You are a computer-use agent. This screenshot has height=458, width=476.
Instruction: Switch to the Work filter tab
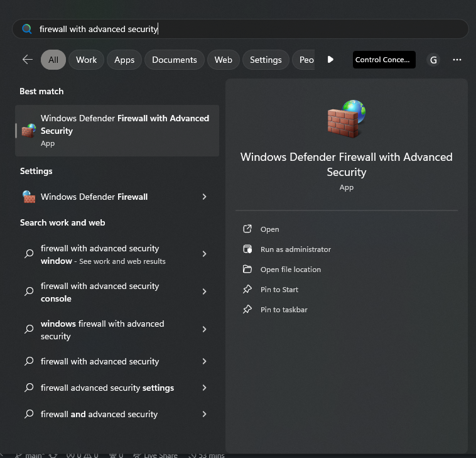point(86,60)
